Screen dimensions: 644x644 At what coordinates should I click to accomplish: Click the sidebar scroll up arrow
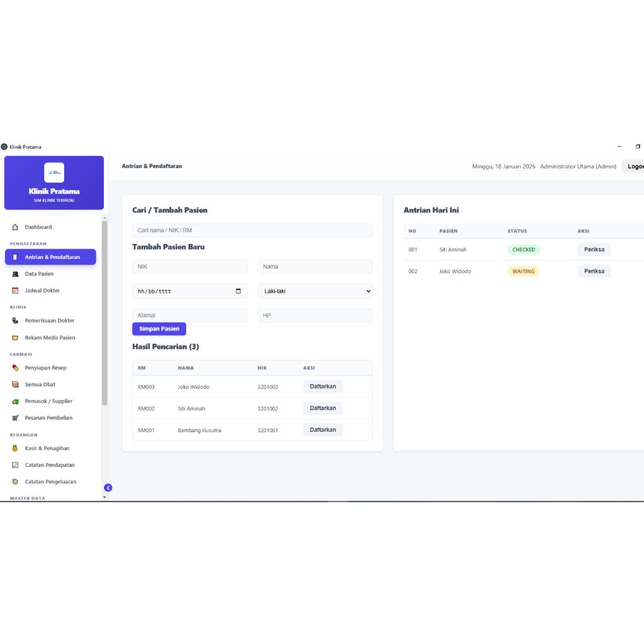coord(105,218)
